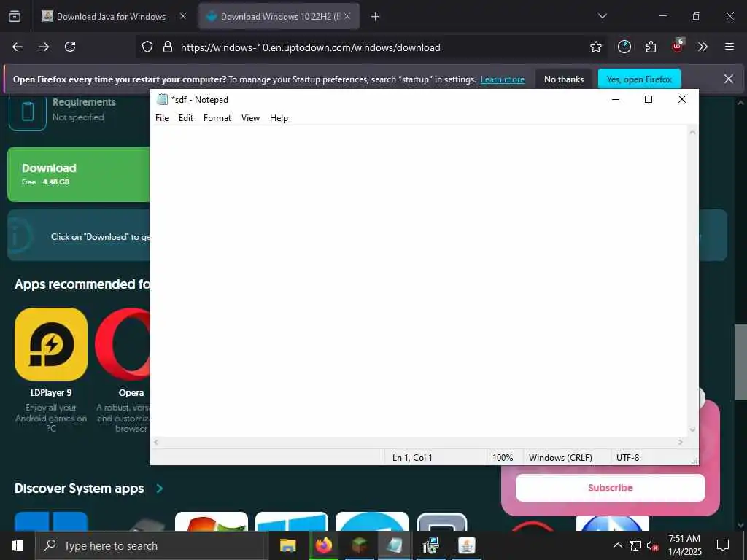
Task: Click the 100% zoom status entry
Action: pos(503,458)
